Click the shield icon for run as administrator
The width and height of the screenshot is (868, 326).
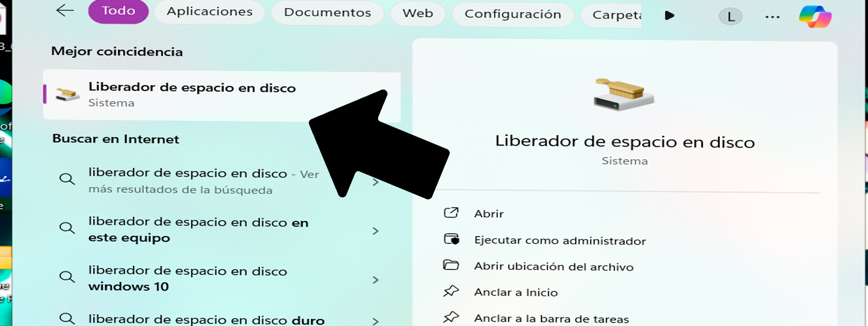(451, 239)
